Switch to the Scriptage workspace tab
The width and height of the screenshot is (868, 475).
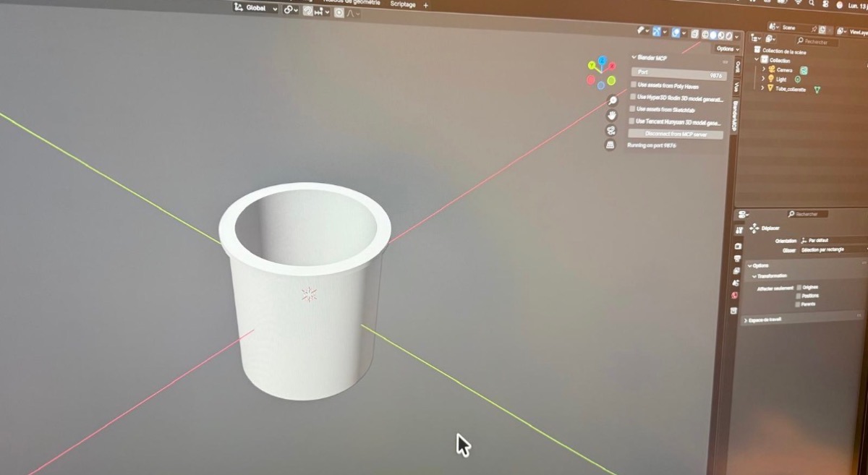click(403, 4)
